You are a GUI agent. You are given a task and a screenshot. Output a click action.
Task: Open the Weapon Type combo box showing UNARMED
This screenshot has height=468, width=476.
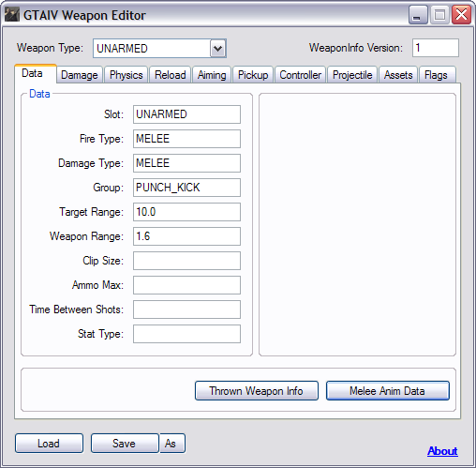159,49
